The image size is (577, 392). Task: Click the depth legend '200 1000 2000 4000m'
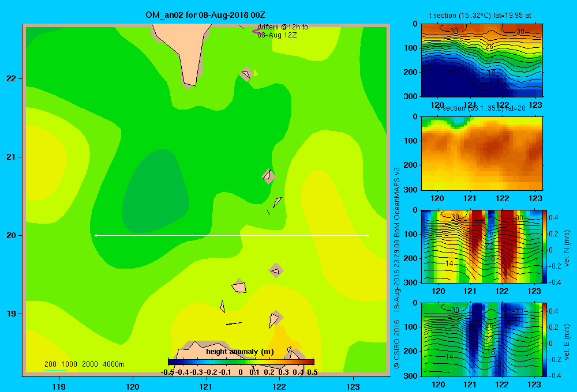tap(84, 364)
